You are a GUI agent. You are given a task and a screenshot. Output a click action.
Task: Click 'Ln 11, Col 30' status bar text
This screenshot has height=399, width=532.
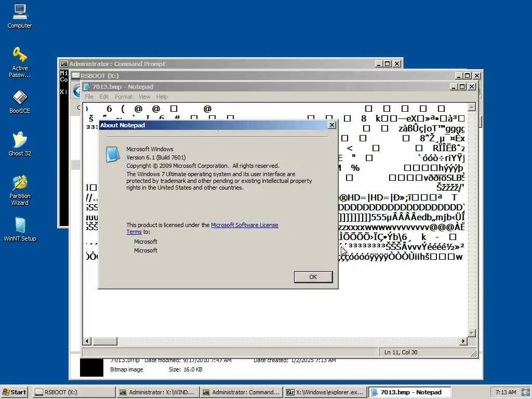[x=401, y=352]
